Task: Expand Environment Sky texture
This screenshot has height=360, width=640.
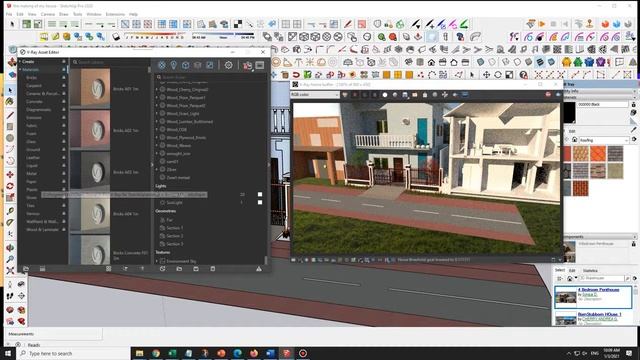Action: click(157, 261)
